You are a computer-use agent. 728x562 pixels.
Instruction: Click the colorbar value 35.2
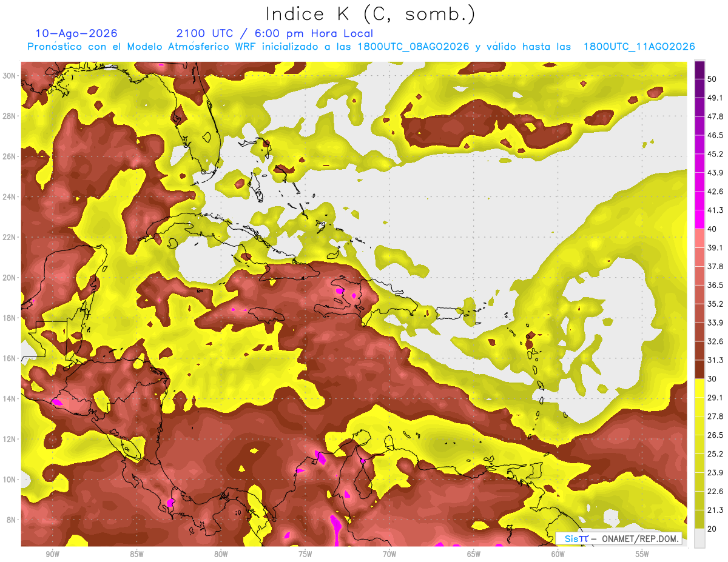(x=715, y=304)
